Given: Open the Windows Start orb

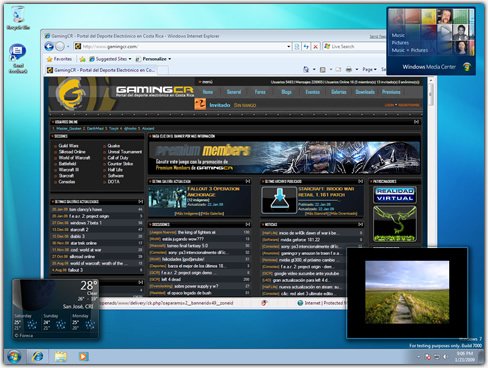Looking at the screenshot, I should pyautogui.click(x=14, y=357).
